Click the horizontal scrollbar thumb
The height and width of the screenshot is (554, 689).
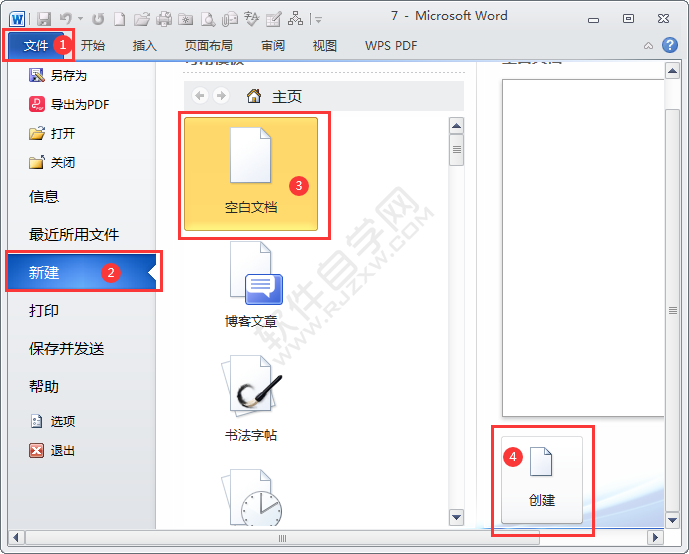pyautogui.click(x=283, y=538)
